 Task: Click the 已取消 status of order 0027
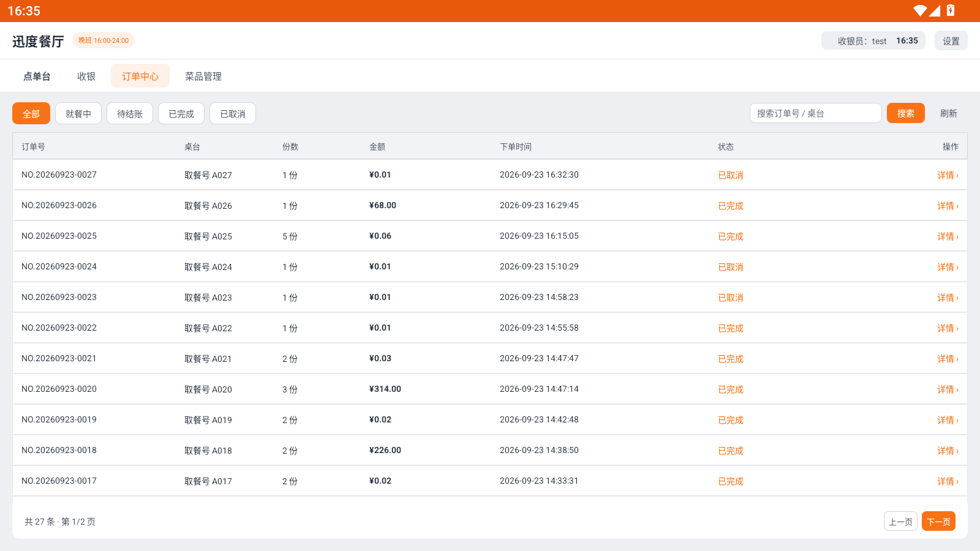click(731, 175)
